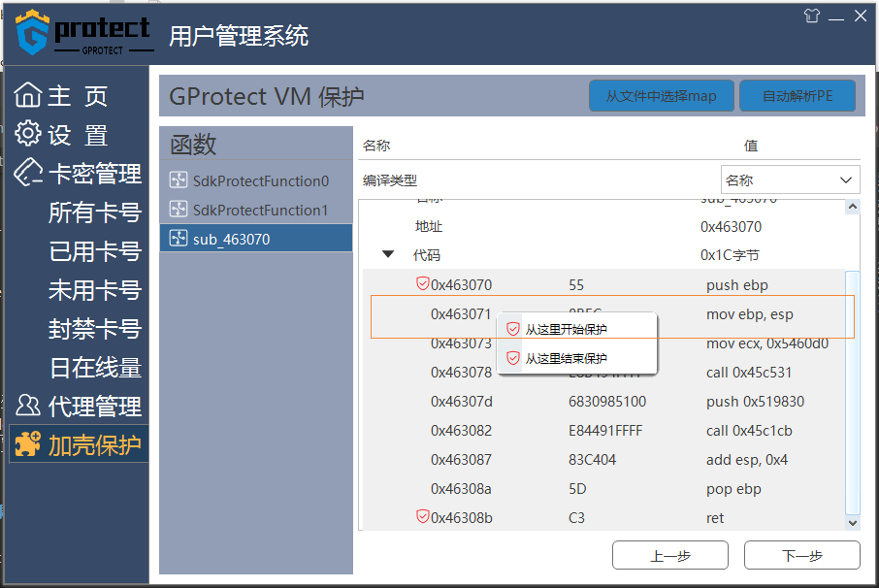Click bytes 6830985100
Screen dimensions: 879x588
pos(607,402)
